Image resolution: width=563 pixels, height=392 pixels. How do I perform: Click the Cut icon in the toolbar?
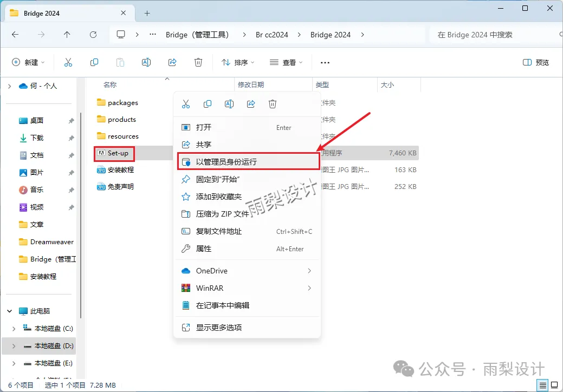[68, 62]
